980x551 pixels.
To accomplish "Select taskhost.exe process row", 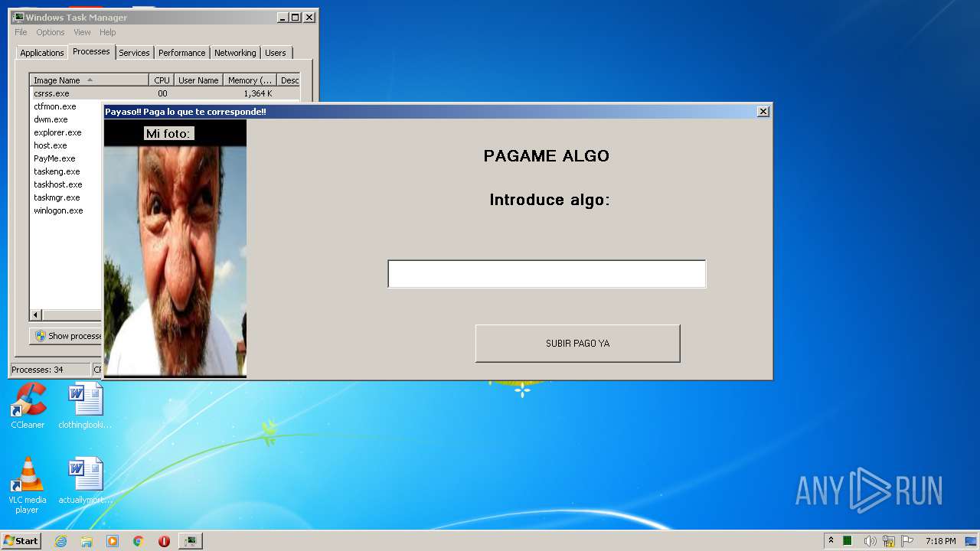I will click(67, 184).
